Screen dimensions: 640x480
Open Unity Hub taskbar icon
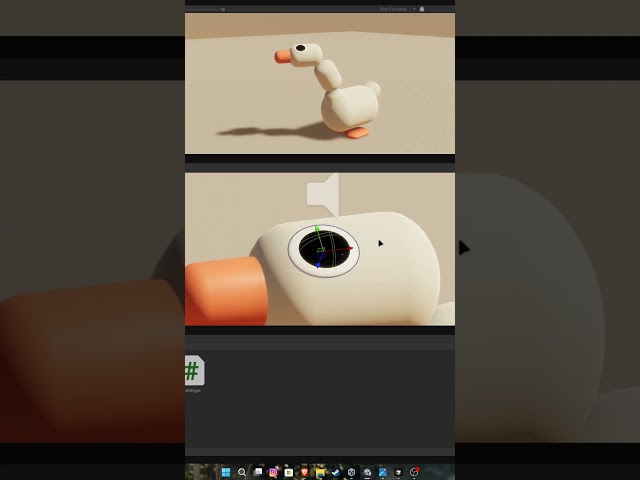(351, 472)
